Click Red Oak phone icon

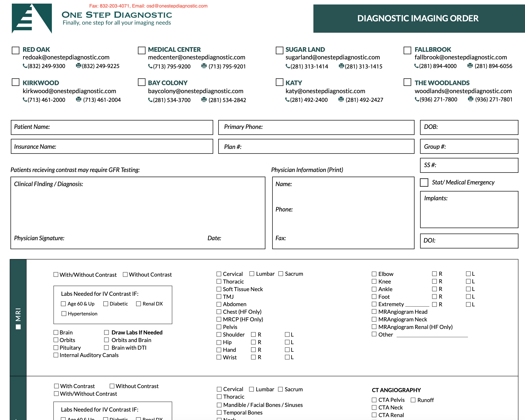pyautogui.click(x=25, y=66)
